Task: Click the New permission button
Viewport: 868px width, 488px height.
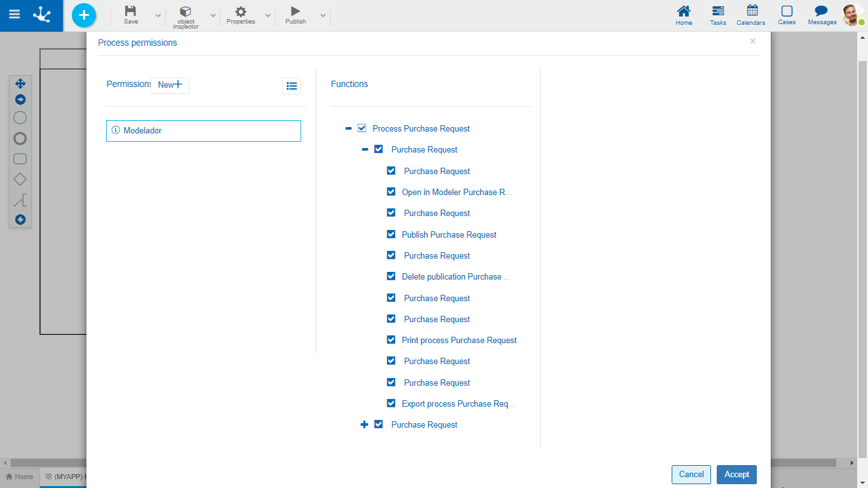Action: [170, 85]
